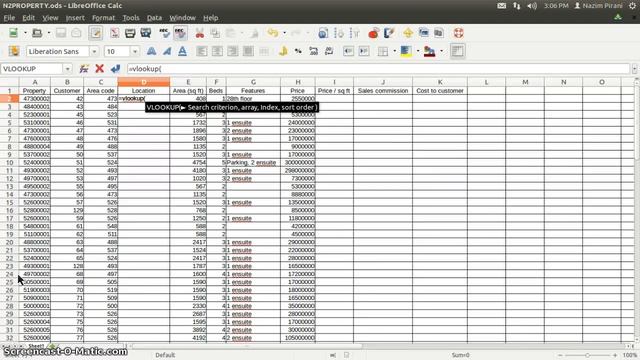Open the system volume indicator
Image resolution: width=640 pixels, height=360 pixels.
(532, 6)
